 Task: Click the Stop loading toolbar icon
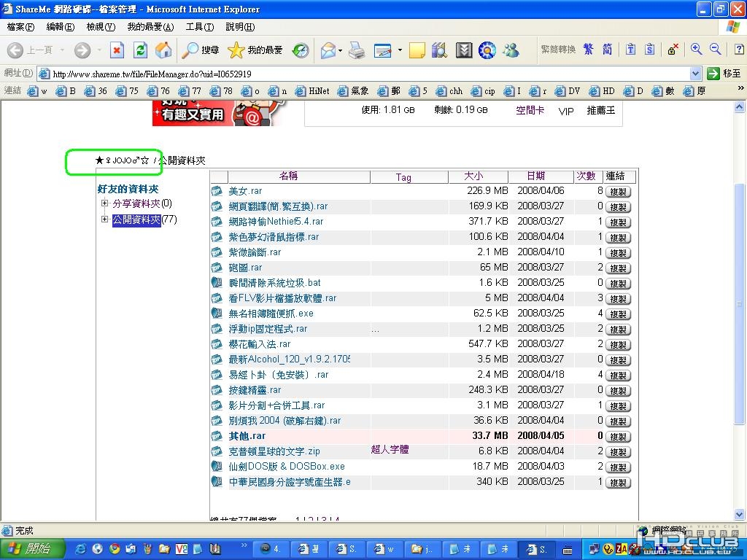pyautogui.click(x=117, y=50)
